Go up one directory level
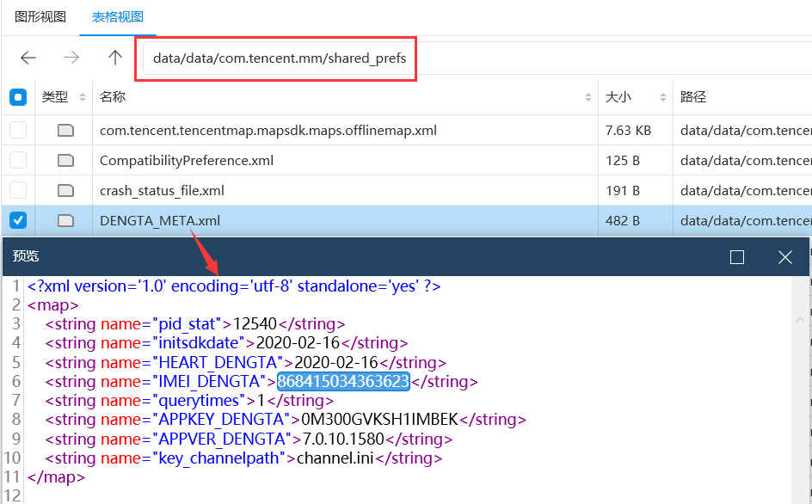812x504 pixels. point(115,58)
